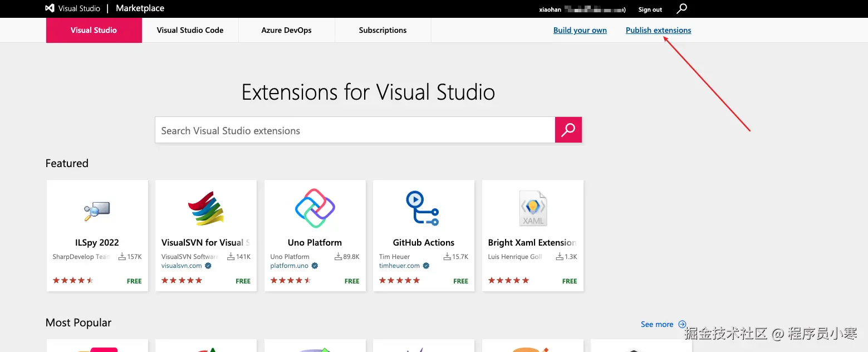Open the ILSpy 2022 extension icon
Screen dimensions: 868x352
(97, 211)
